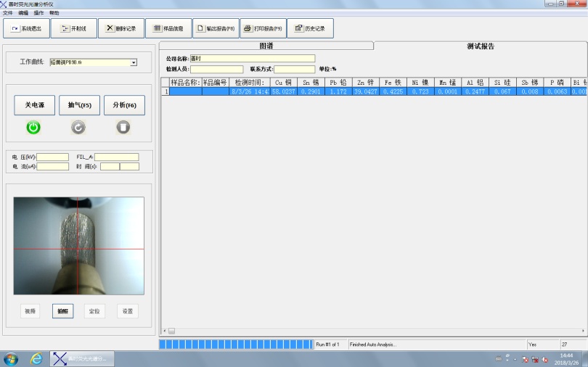
Task: Click the 拍照 (take photo) button
Action: 62,311
